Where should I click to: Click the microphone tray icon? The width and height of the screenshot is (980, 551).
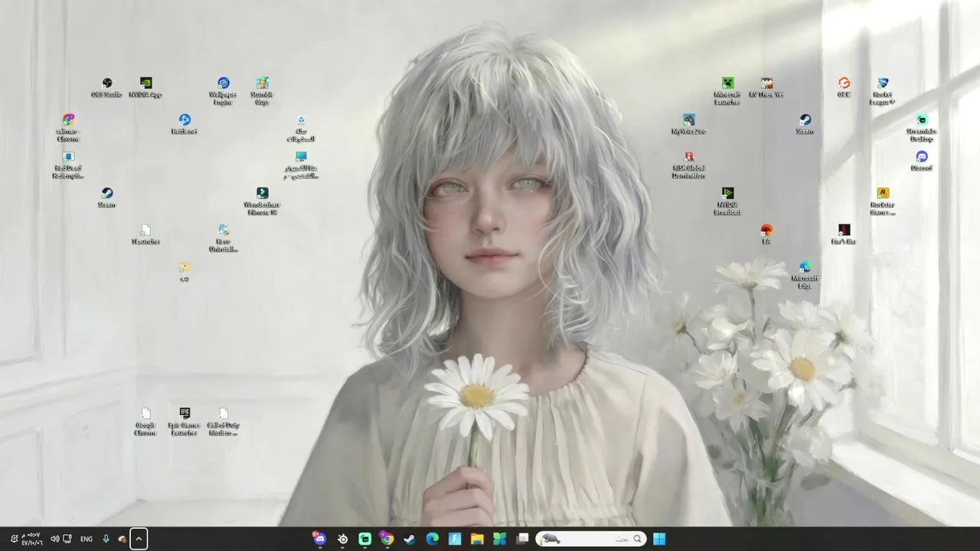pyautogui.click(x=106, y=539)
